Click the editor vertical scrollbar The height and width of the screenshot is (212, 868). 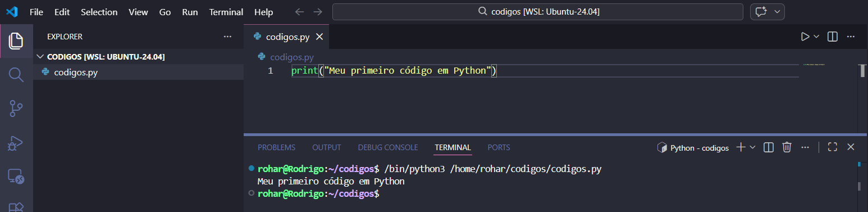[863, 71]
